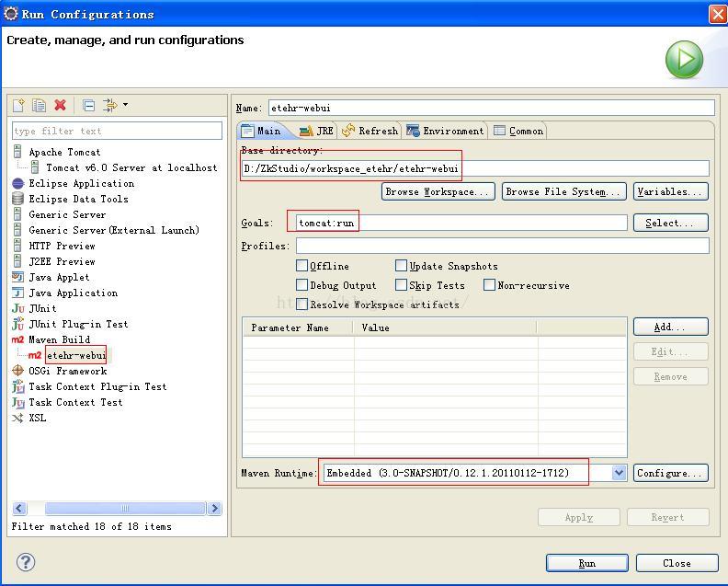This screenshot has width=728, height=586.
Task: Click Browse File System button
Action: pos(563,191)
